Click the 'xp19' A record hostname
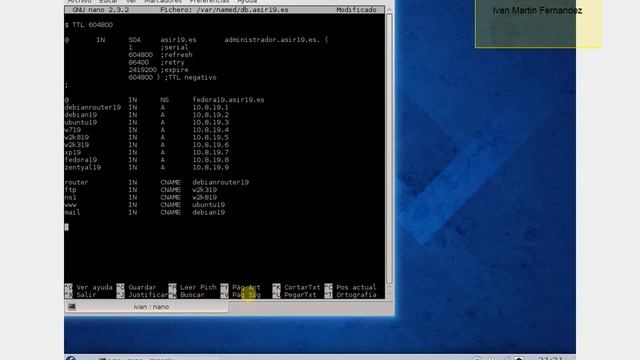 pyautogui.click(x=73, y=153)
